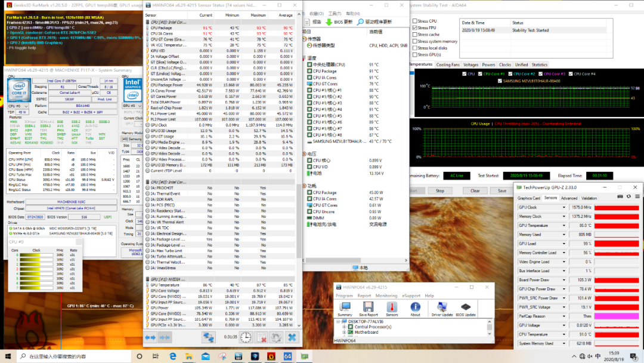Expand the Motherboard tree node
Viewport: 644px width, 363px height.
[x=344, y=332]
